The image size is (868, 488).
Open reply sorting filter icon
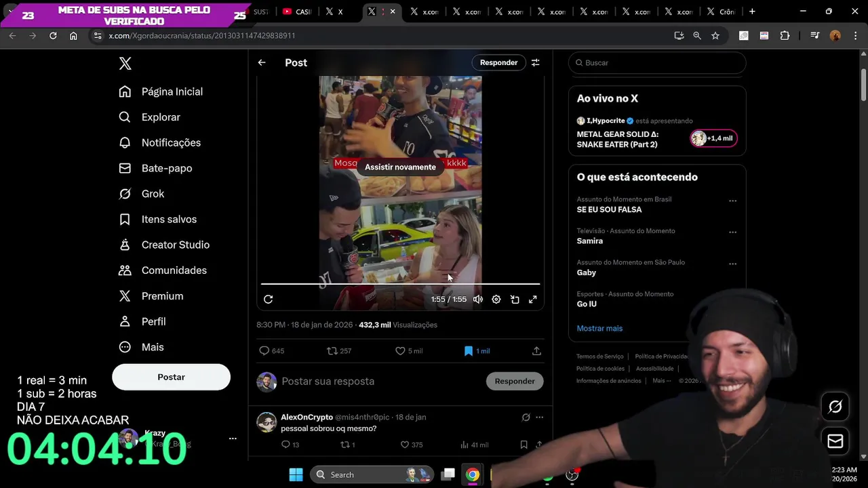pyautogui.click(x=536, y=62)
